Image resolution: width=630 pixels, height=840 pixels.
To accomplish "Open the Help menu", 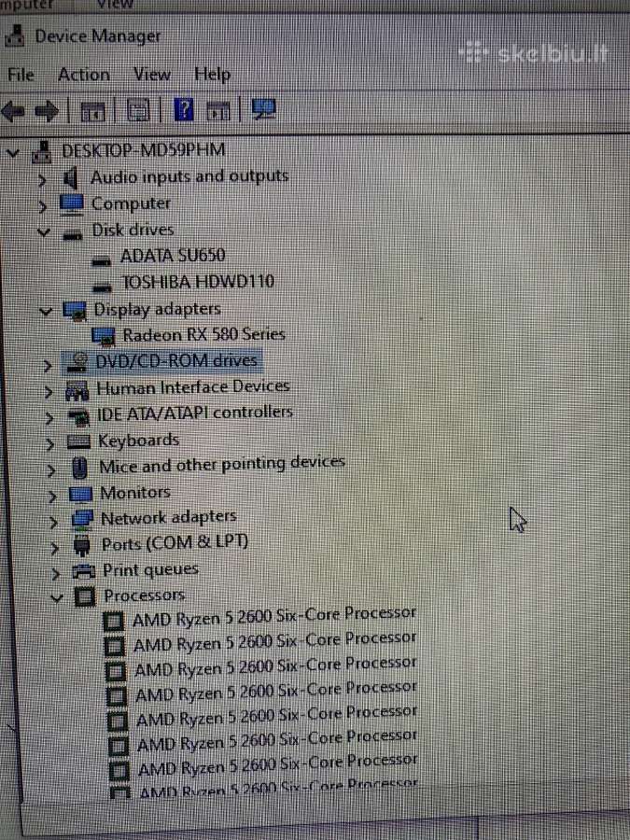I will [x=212, y=74].
